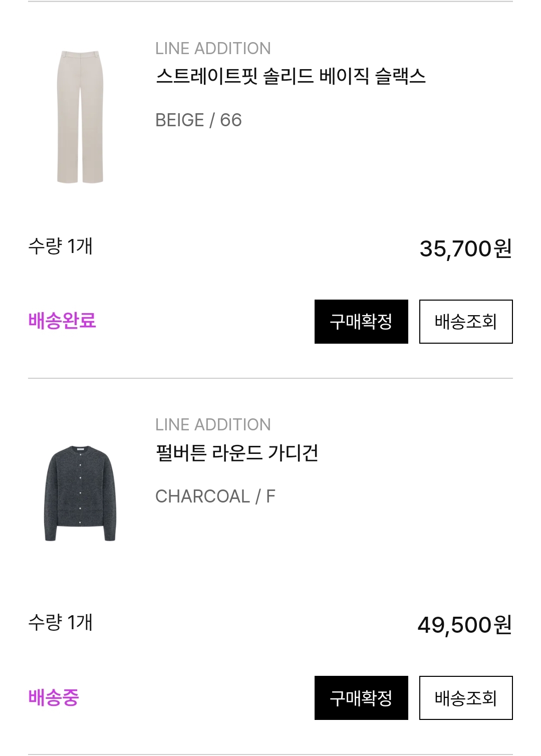The height and width of the screenshot is (756, 541).
Task: Select the BEIGE / 66 option text
Action: (198, 120)
